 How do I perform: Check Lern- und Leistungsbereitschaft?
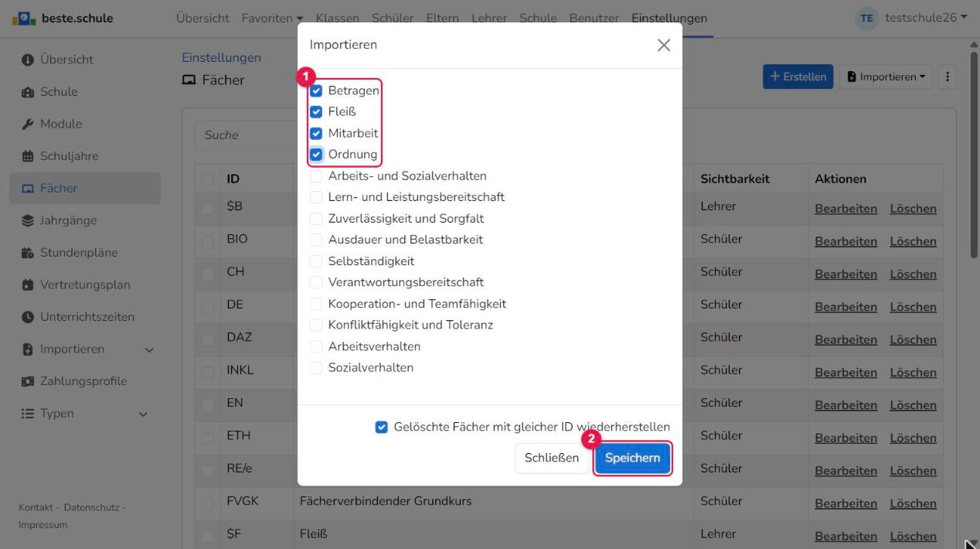(x=315, y=197)
